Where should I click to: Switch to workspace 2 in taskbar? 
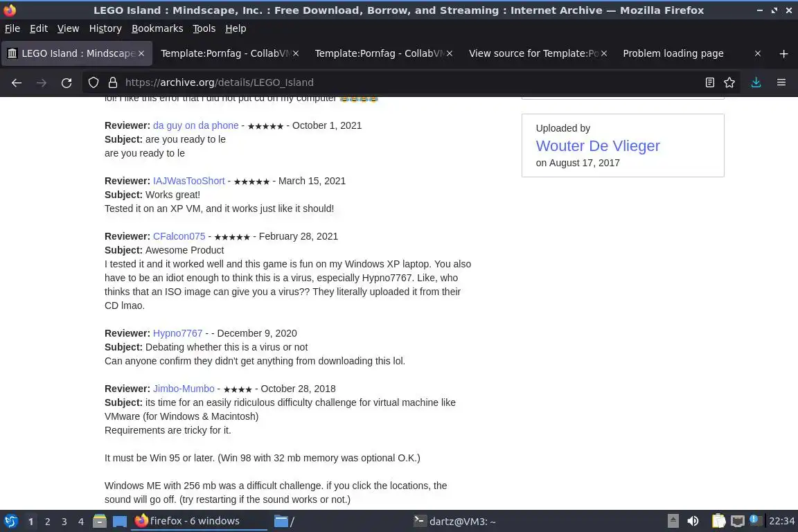coord(47,522)
